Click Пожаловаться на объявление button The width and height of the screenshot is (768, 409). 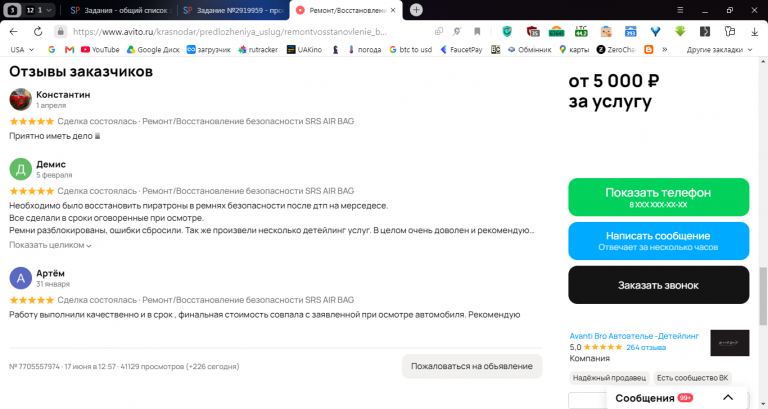point(472,366)
